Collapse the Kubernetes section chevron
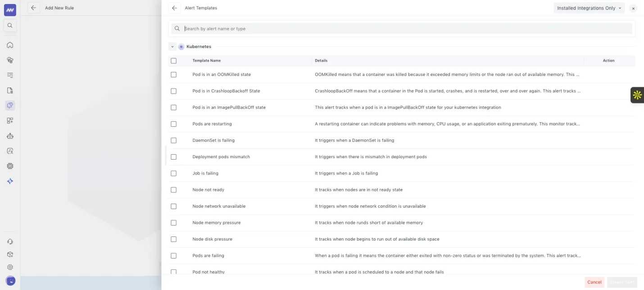 pos(172,47)
